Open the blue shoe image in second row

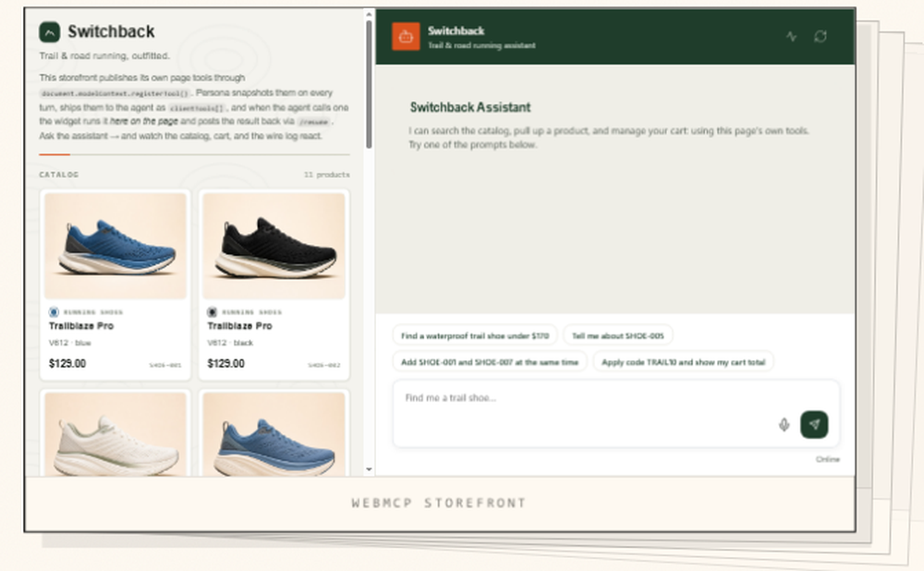coord(274,434)
